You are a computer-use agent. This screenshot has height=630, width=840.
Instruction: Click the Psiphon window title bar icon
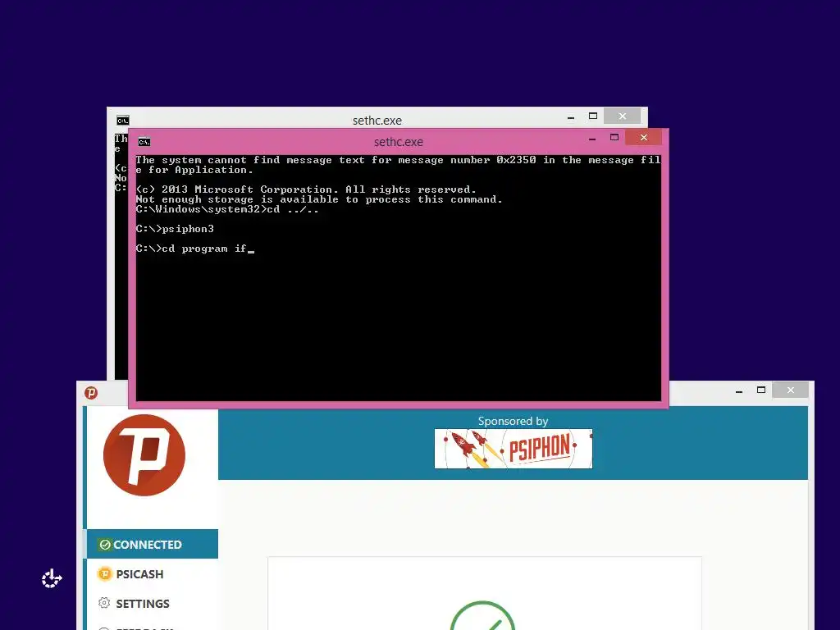pos(91,393)
